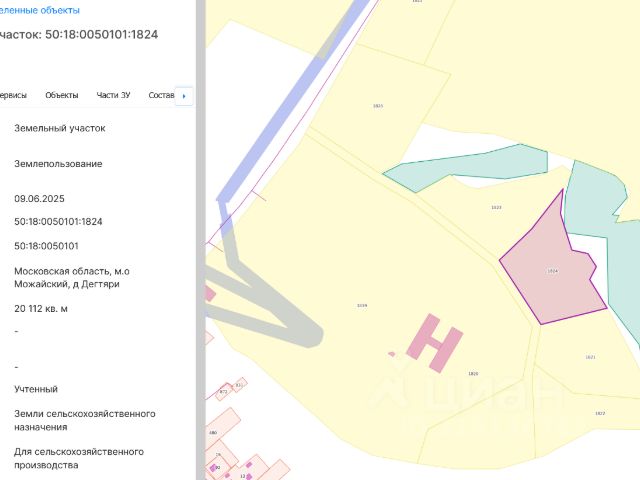The height and width of the screenshot is (480, 640).
Task: Click the tabs scroll-right arrow button
Action: tap(184, 96)
